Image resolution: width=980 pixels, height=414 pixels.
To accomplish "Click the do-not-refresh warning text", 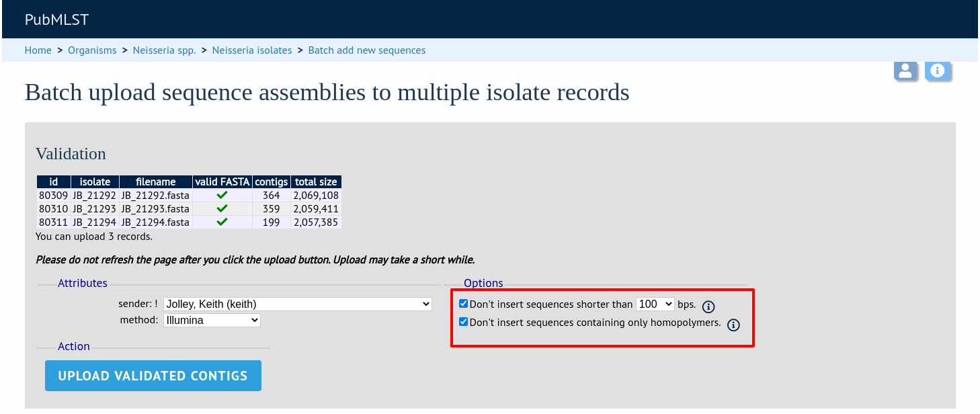I will tap(255, 259).
